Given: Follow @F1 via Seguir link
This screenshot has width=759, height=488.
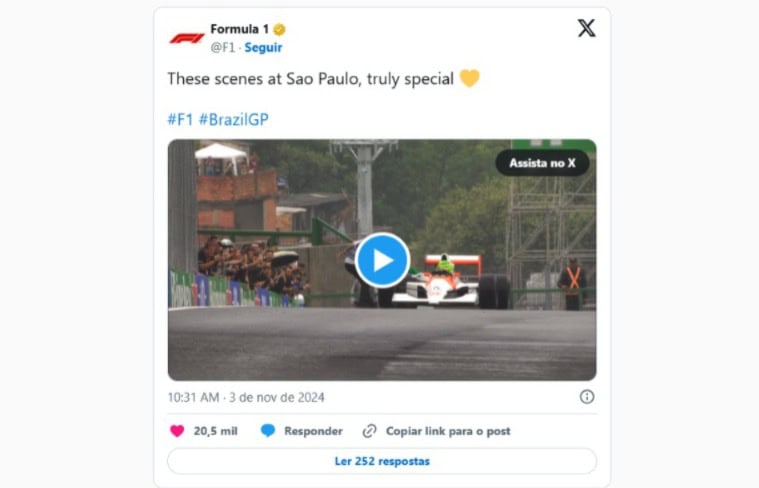Looking at the screenshot, I should (263, 47).
